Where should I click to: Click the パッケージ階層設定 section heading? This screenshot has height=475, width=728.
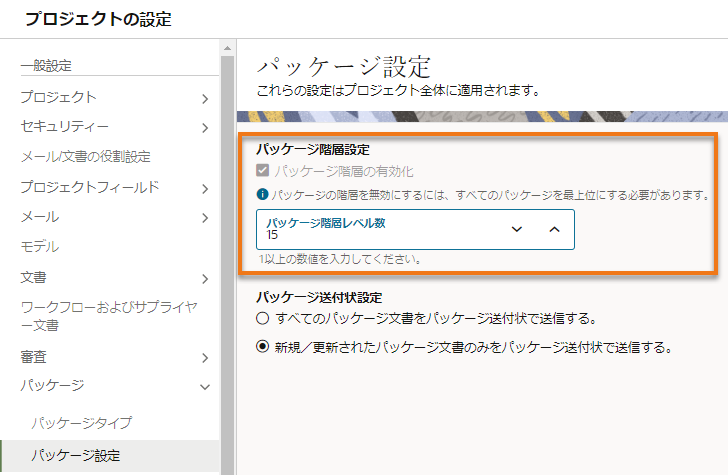(313, 150)
